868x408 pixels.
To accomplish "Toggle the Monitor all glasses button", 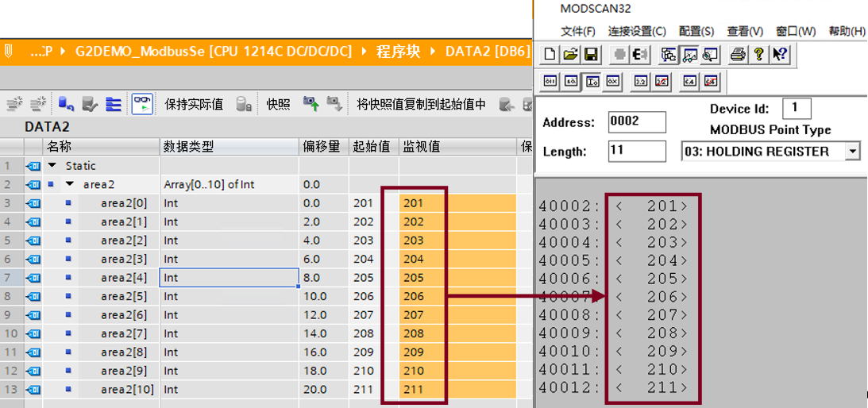I will (x=141, y=103).
